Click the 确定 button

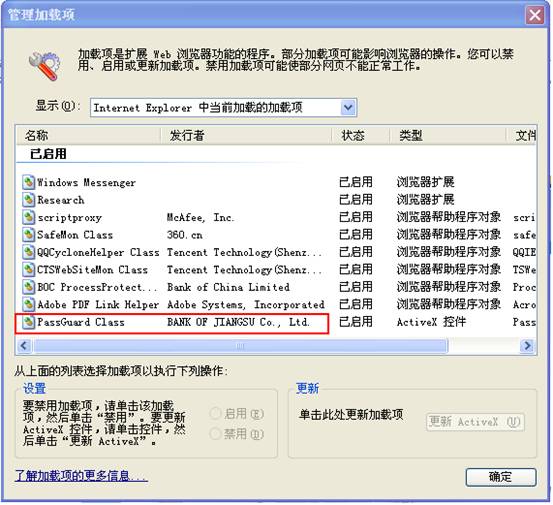pos(501,477)
